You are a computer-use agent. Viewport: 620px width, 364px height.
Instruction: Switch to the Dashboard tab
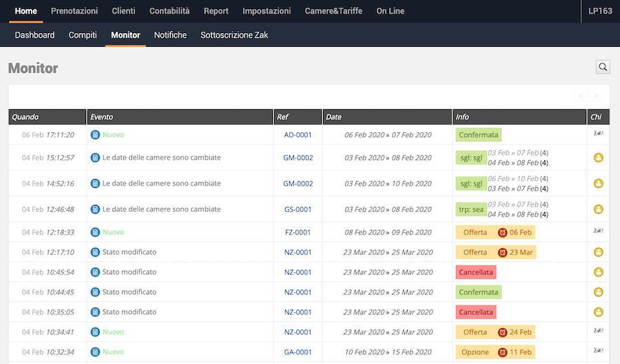[x=35, y=35]
